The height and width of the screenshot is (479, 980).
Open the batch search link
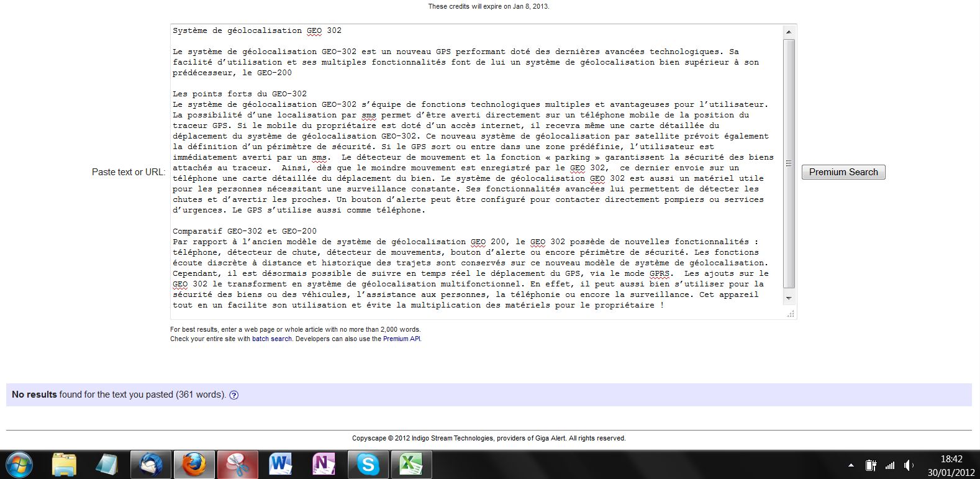point(271,339)
